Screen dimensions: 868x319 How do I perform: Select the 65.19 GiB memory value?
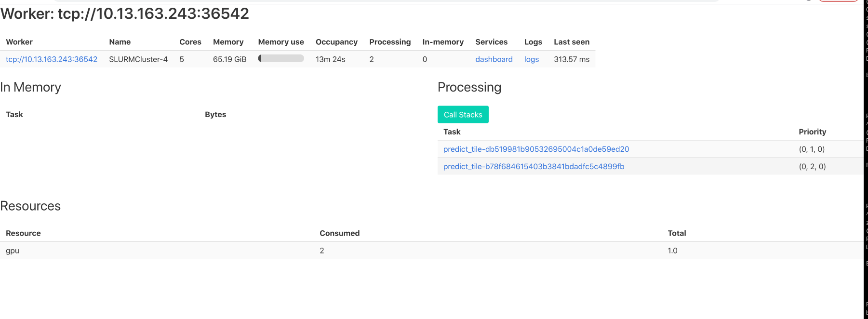pyautogui.click(x=230, y=59)
